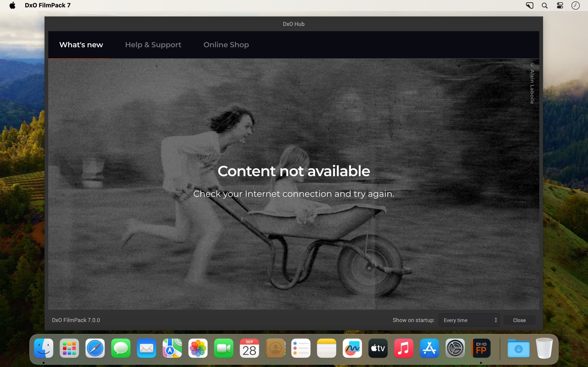The height and width of the screenshot is (367, 588).
Task: Switch to the Help & Support tab
Action: pyautogui.click(x=153, y=45)
